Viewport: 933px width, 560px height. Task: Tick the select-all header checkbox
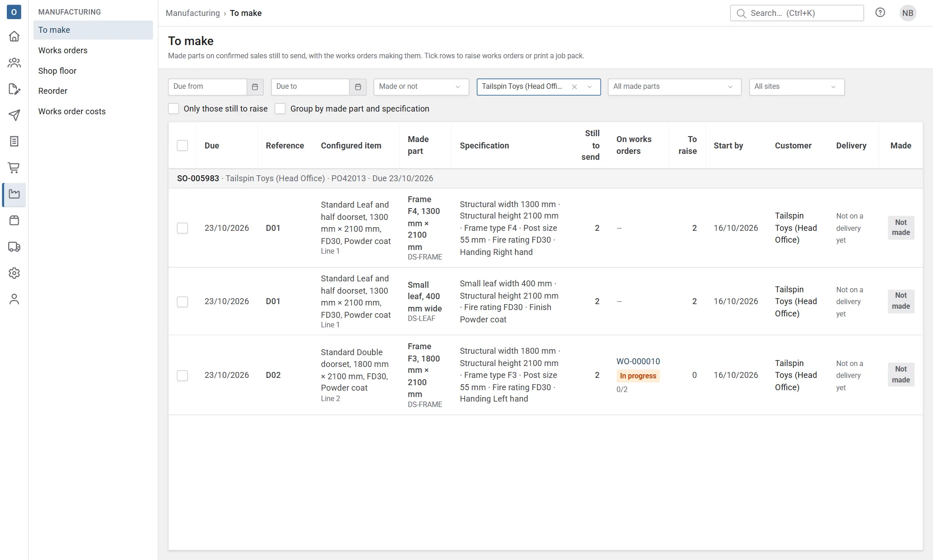182,146
